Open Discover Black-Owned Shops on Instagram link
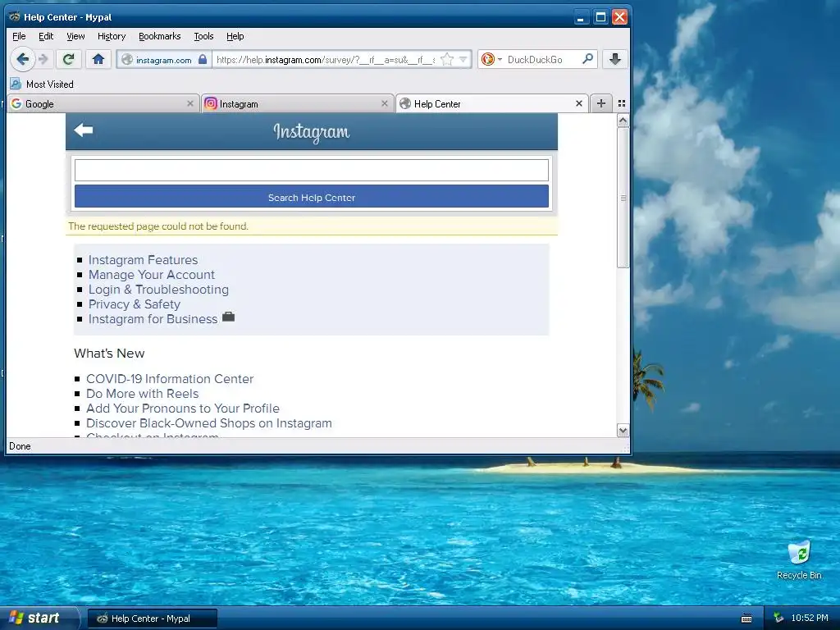This screenshot has width=840, height=630. click(x=209, y=423)
